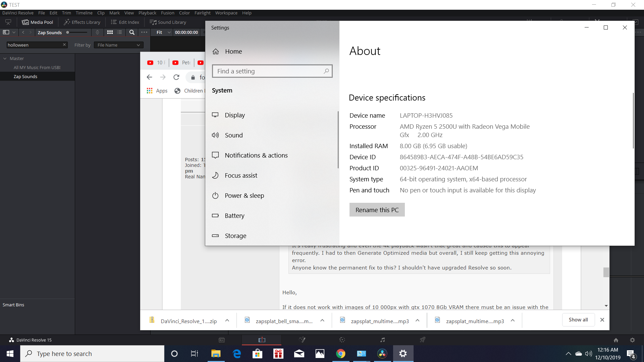This screenshot has height=362, width=644.
Task: Open Resolve project settings gear
Action: (632, 340)
